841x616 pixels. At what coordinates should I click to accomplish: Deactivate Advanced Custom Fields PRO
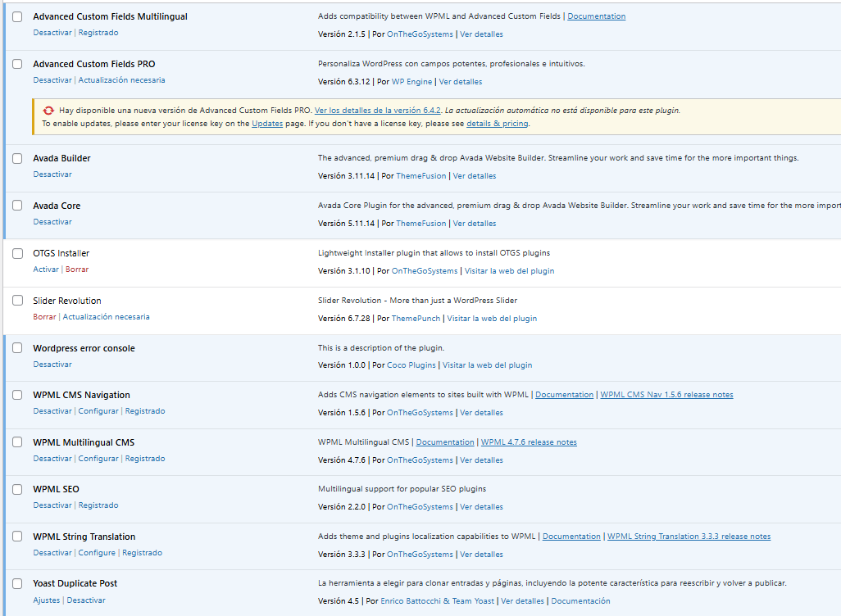coord(52,80)
